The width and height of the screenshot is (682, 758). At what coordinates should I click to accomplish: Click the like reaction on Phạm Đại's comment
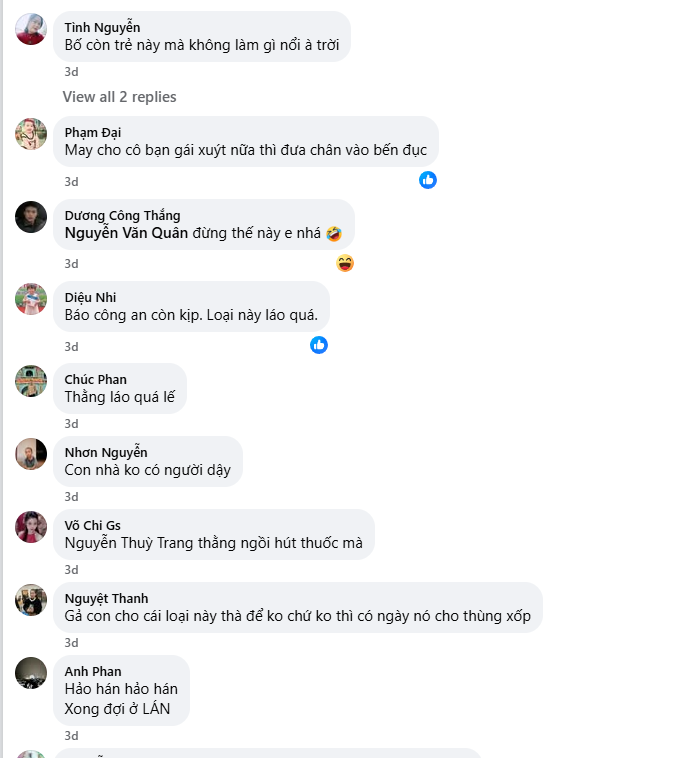click(x=428, y=180)
